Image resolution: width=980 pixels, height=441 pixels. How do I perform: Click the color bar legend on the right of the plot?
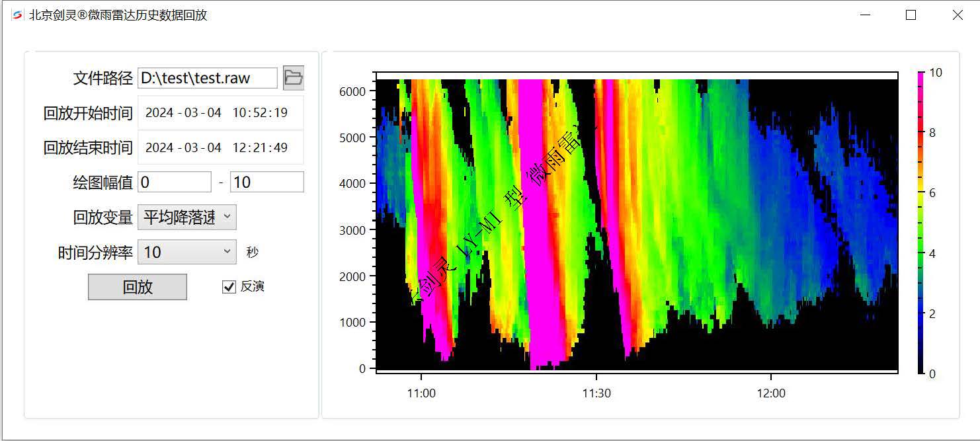click(x=921, y=223)
